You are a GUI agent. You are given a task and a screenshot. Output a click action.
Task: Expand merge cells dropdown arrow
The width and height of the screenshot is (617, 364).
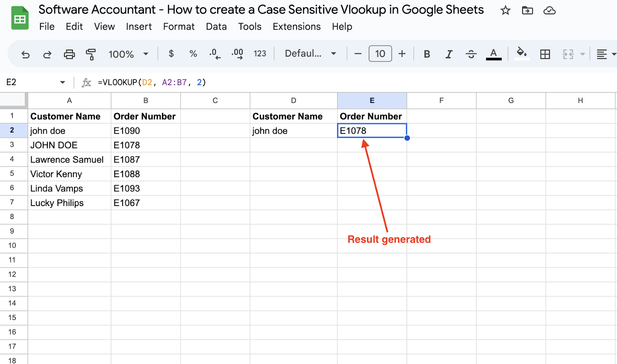coord(582,54)
